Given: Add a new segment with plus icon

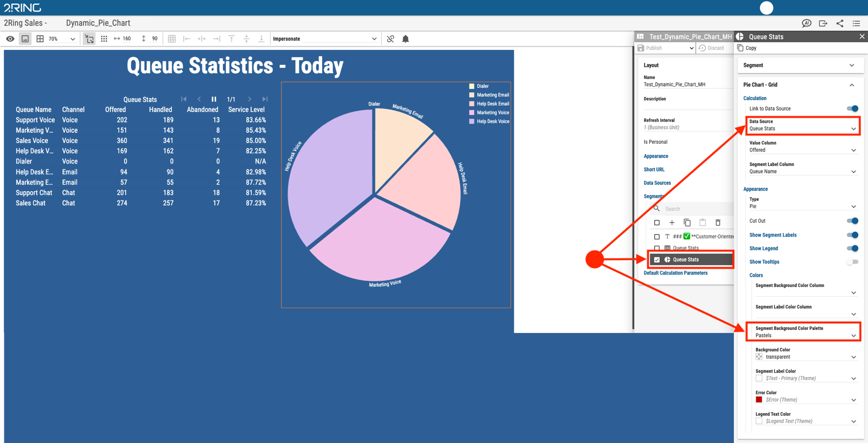Looking at the screenshot, I should point(672,223).
